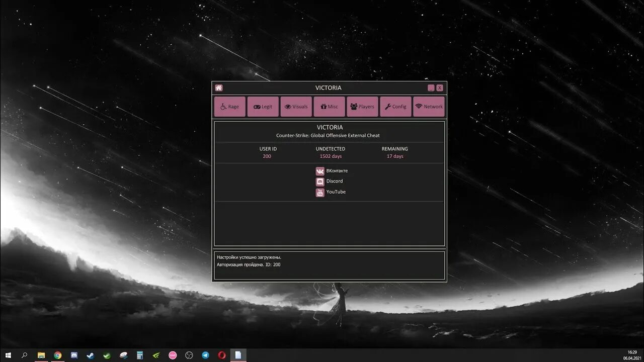Open Steam from the taskbar
The height and width of the screenshot is (362, 644).
coord(91,355)
